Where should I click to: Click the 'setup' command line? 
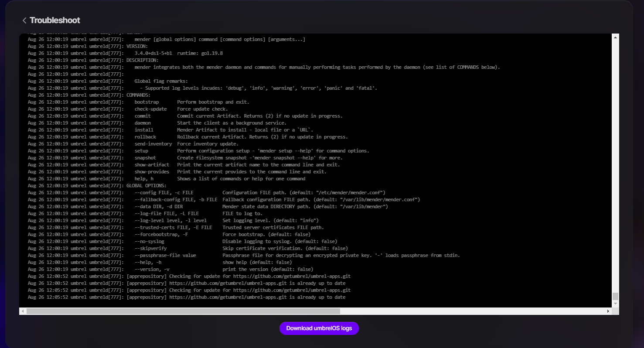click(198, 151)
